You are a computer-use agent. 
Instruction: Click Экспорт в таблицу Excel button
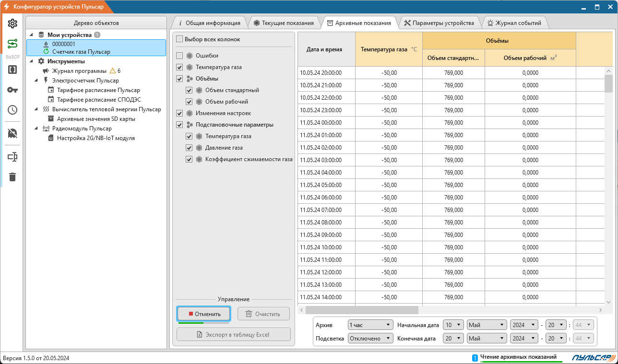point(234,334)
